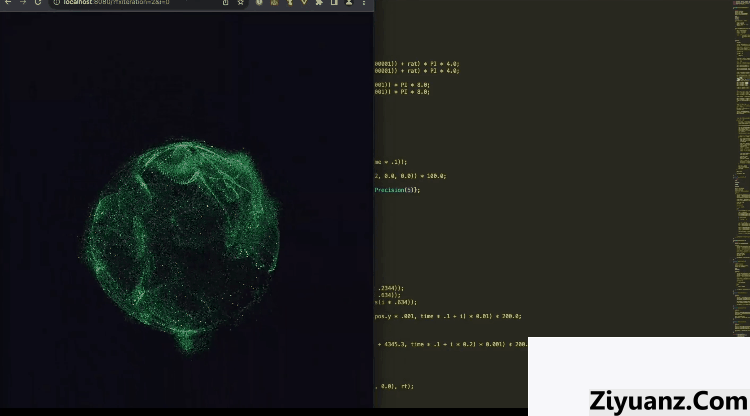Click the share icon in address bar

click(225, 3)
